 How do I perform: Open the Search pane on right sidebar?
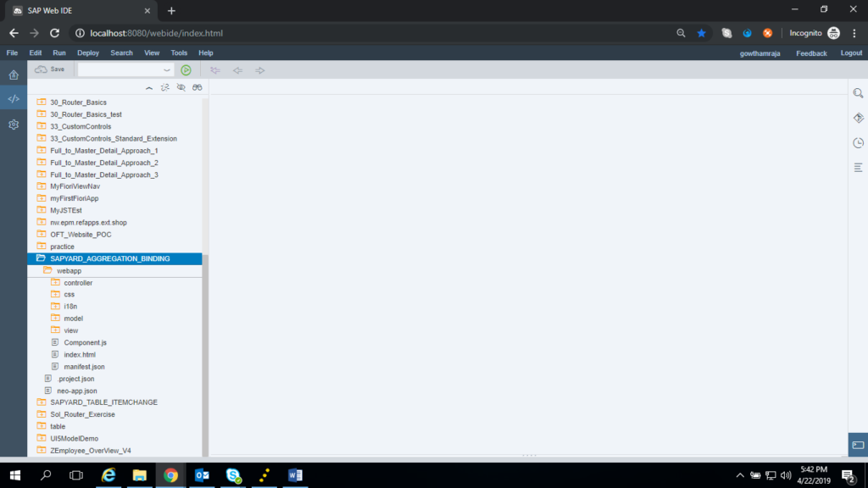(x=858, y=93)
